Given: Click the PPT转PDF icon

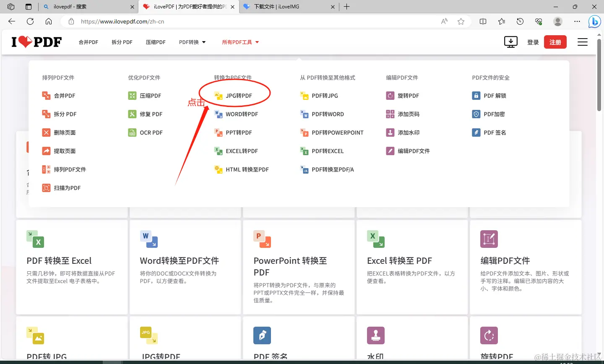Looking at the screenshot, I should [218, 133].
